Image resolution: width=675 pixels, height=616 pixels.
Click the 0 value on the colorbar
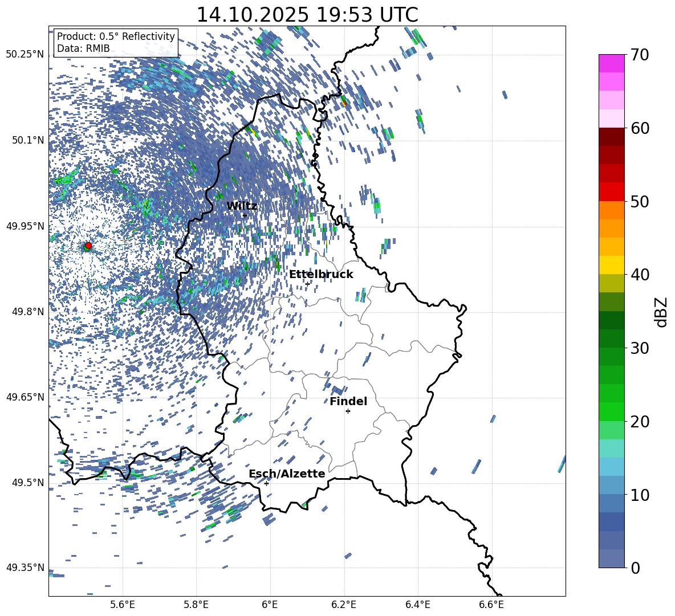(x=635, y=568)
